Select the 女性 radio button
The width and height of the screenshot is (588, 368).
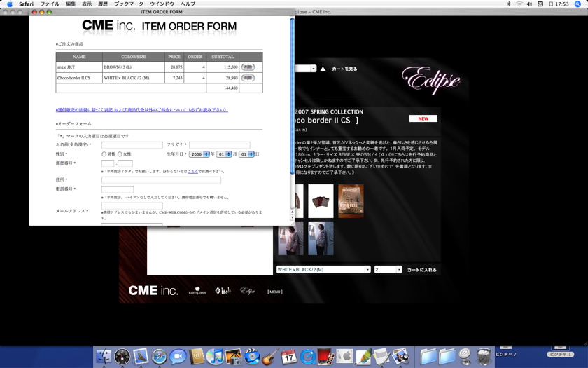[120, 154]
